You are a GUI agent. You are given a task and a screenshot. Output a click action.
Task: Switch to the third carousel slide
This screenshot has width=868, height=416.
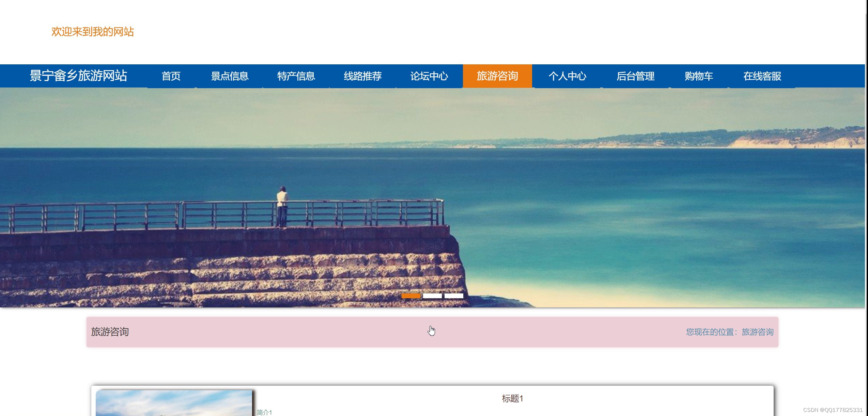click(453, 296)
